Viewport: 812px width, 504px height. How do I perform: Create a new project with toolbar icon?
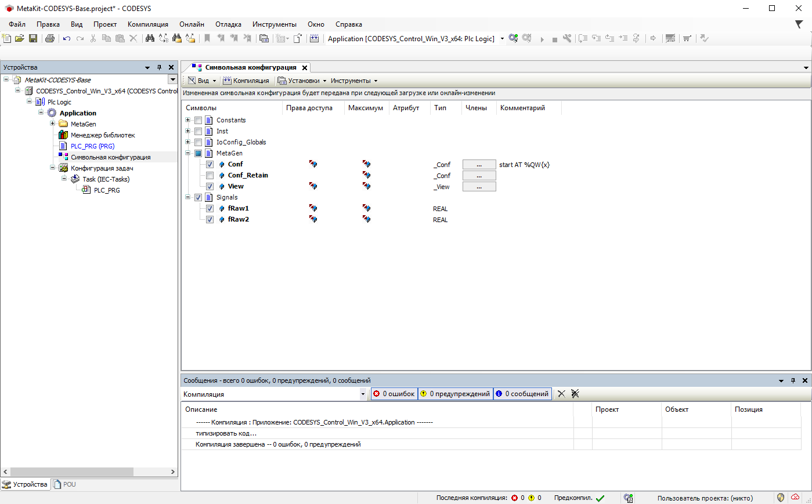[x=7, y=38]
